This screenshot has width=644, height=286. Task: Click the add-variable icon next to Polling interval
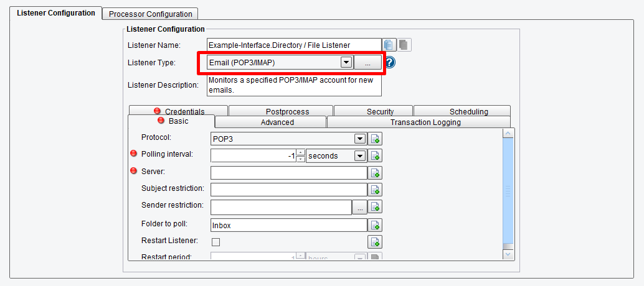pyautogui.click(x=376, y=156)
